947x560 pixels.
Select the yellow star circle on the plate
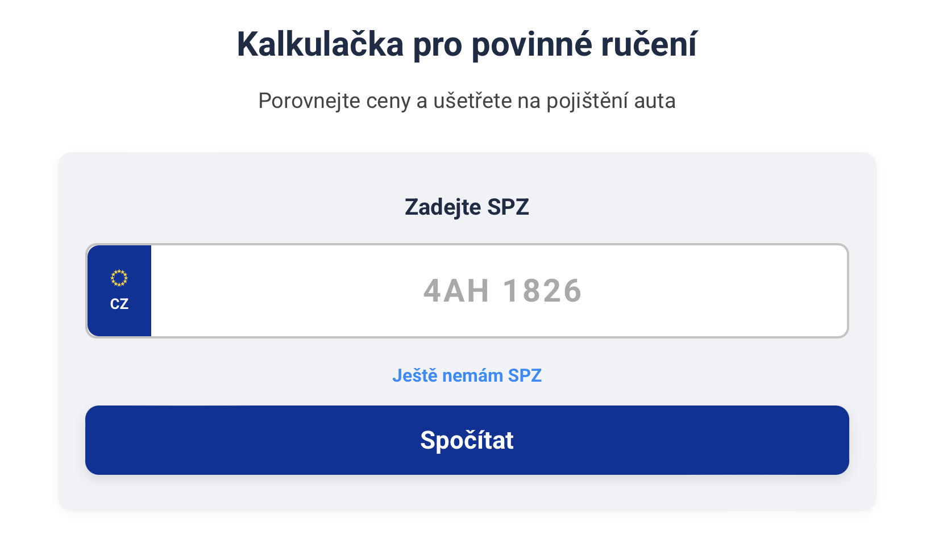pyautogui.click(x=119, y=278)
